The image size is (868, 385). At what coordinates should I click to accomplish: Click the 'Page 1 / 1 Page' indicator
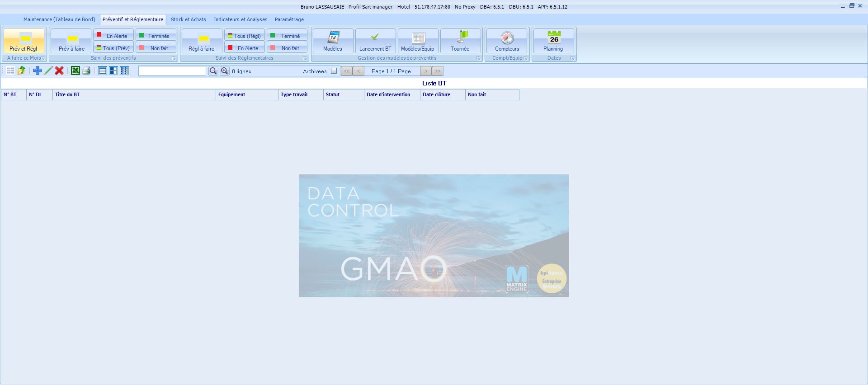coord(391,71)
